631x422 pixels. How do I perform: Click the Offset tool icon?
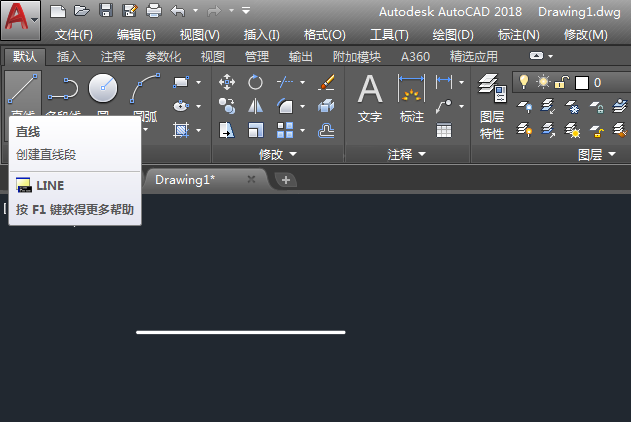point(326,130)
